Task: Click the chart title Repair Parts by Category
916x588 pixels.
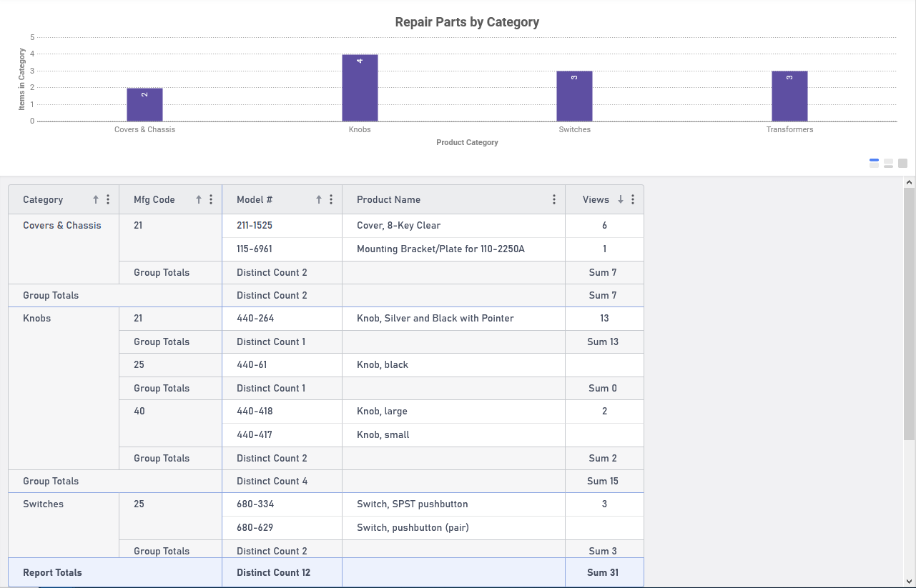Action: click(x=467, y=22)
